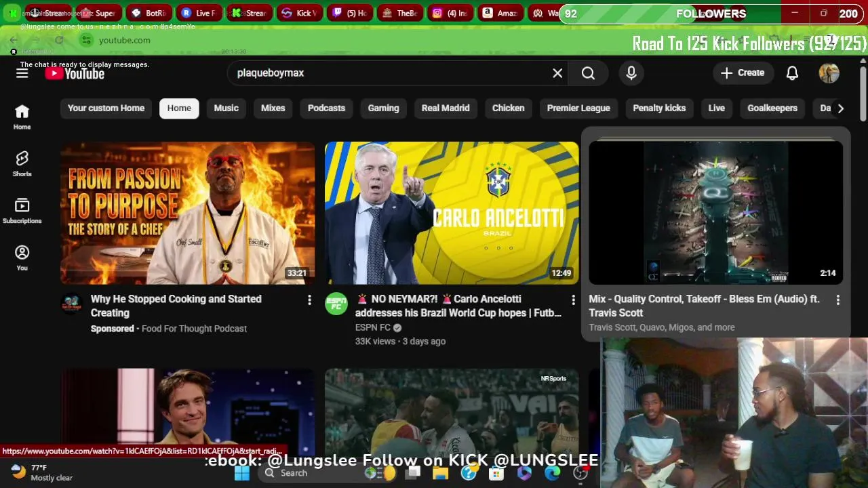Open options menu for Quality Control mix
Viewport: 868px width, 488px height.
pyautogui.click(x=837, y=300)
